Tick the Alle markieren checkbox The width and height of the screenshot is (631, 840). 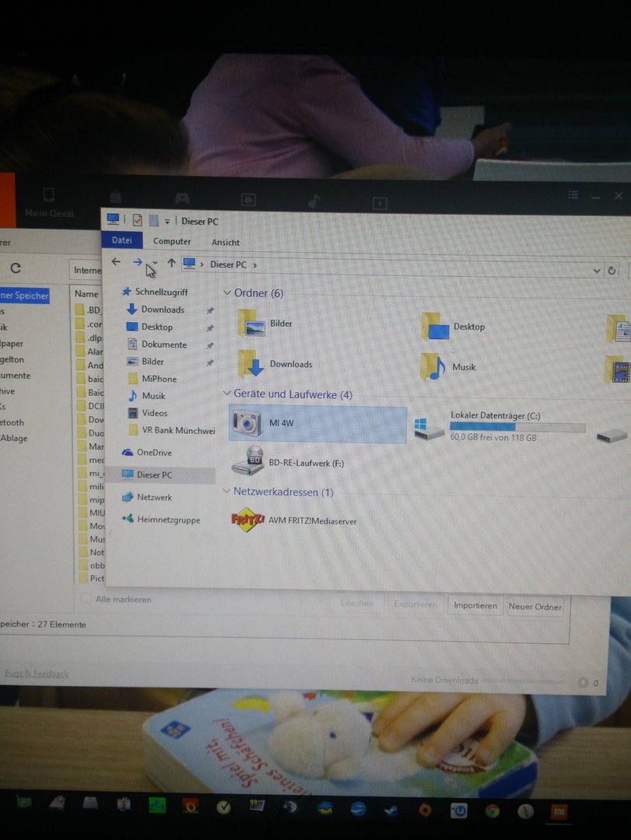(x=86, y=598)
